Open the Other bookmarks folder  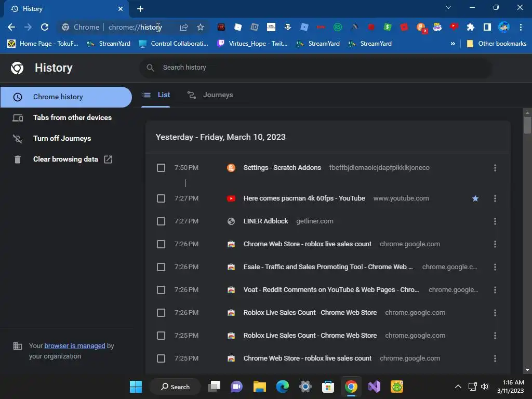[497, 44]
